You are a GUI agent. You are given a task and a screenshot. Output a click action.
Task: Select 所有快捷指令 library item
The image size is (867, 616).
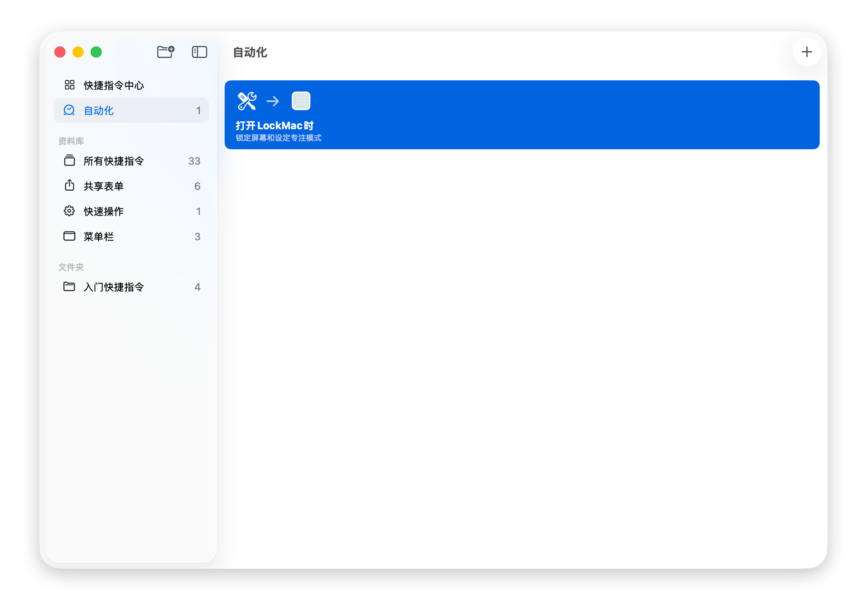point(114,161)
